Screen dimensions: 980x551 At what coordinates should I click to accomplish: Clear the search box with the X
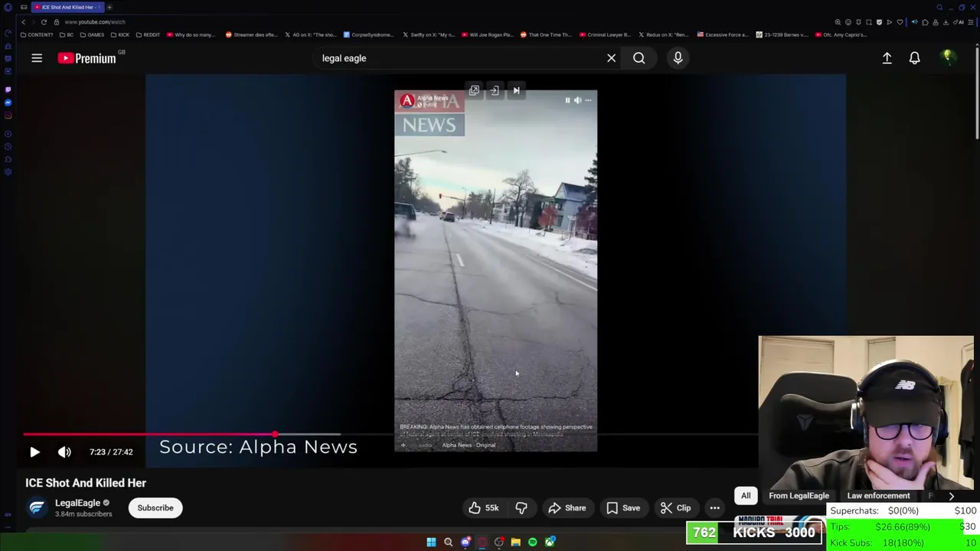click(611, 58)
